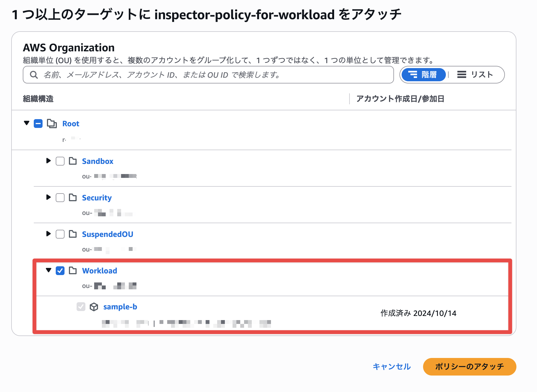
Task: Check the Sandbox OU checkbox
Action: (x=60, y=161)
